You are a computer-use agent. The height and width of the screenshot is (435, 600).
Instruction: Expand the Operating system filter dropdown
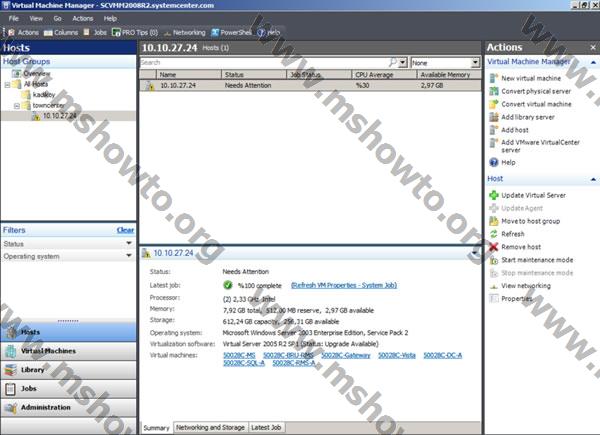click(x=129, y=256)
